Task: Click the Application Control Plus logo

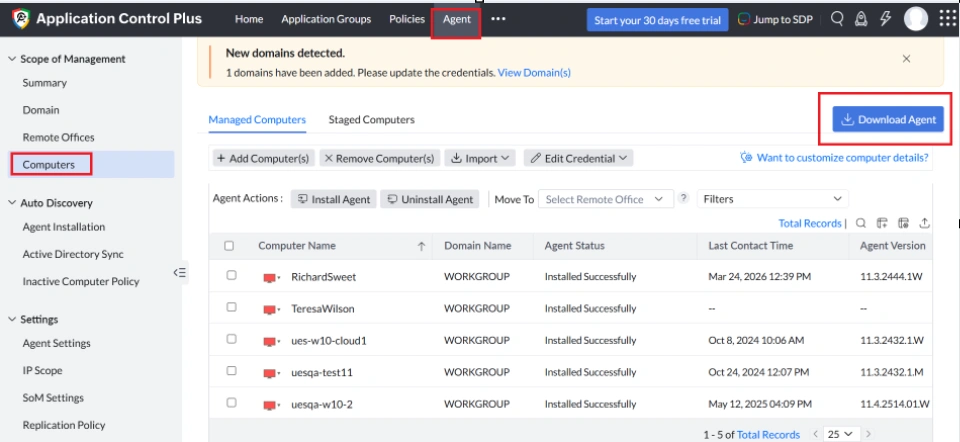Action: tap(20, 19)
